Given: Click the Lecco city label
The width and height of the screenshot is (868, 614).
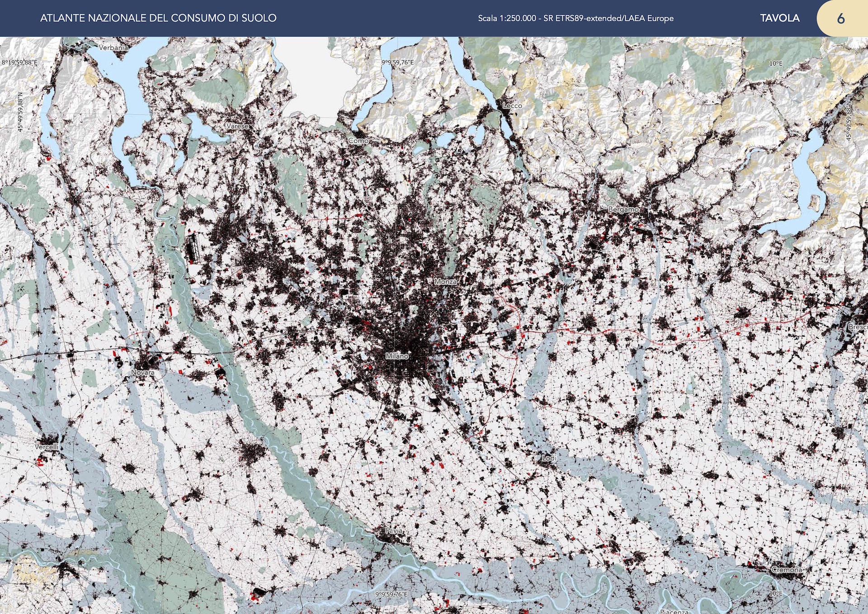Looking at the screenshot, I should 512,106.
